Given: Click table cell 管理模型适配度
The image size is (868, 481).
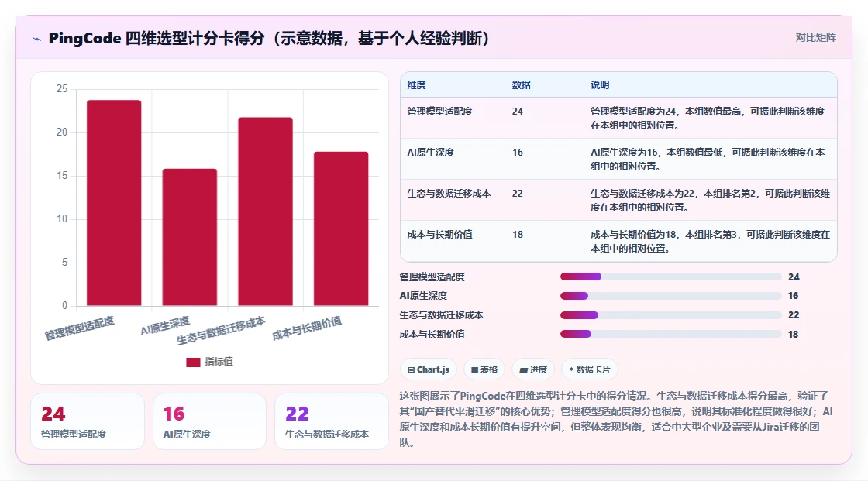Looking at the screenshot, I should click(x=439, y=112).
